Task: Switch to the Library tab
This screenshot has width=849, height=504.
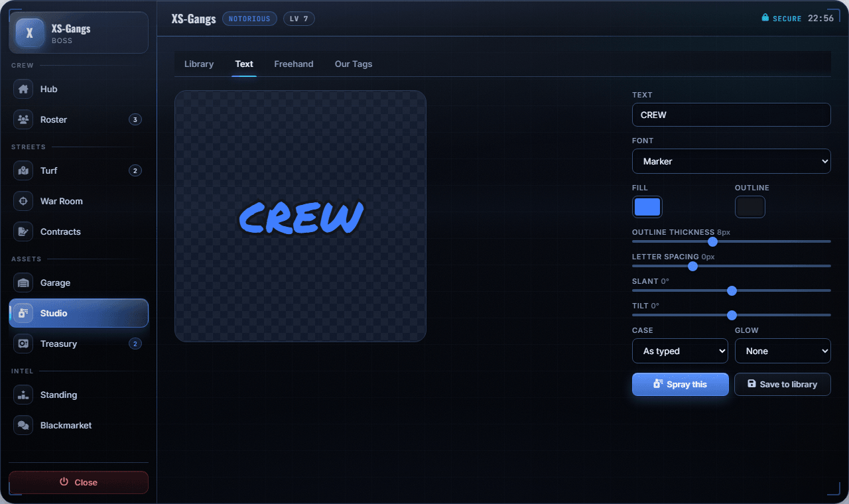Action: (x=199, y=64)
